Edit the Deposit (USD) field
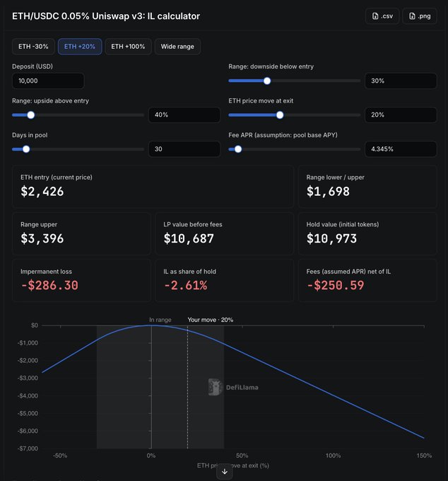This screenshot has height=481, width=448. point(48,81)
